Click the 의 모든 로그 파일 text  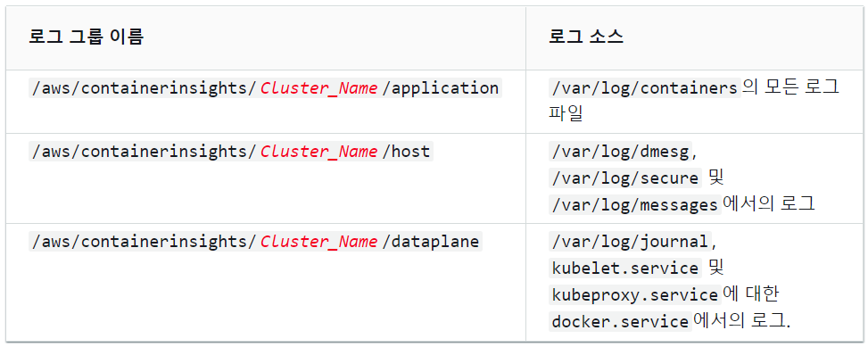(x=694, y=101)
